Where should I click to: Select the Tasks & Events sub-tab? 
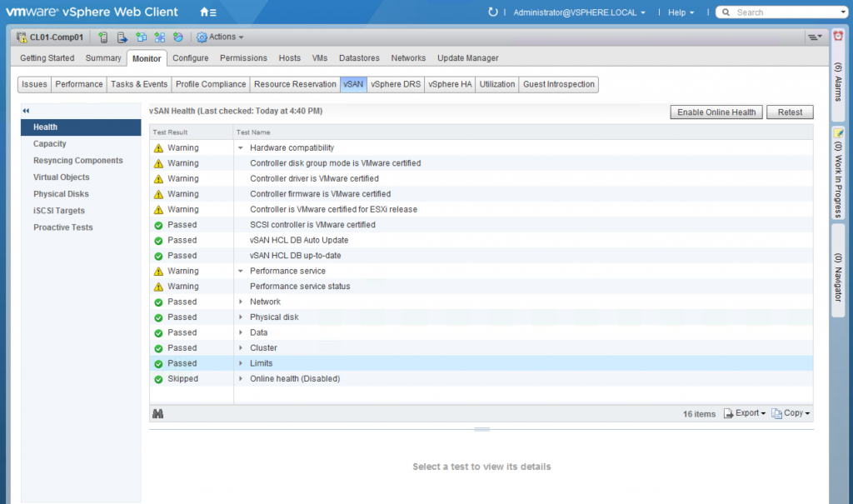click(x=139, y=84)
